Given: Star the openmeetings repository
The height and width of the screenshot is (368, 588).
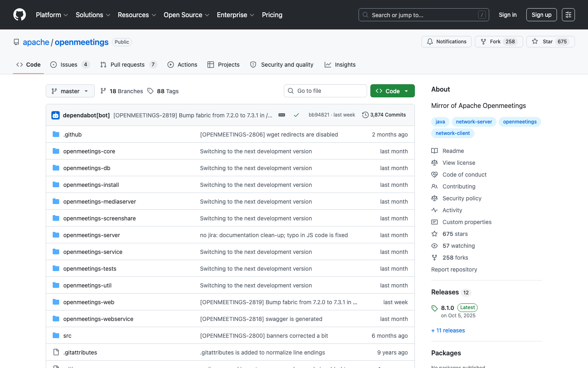Looking at the screenshot, I should (x=550, y=42).
